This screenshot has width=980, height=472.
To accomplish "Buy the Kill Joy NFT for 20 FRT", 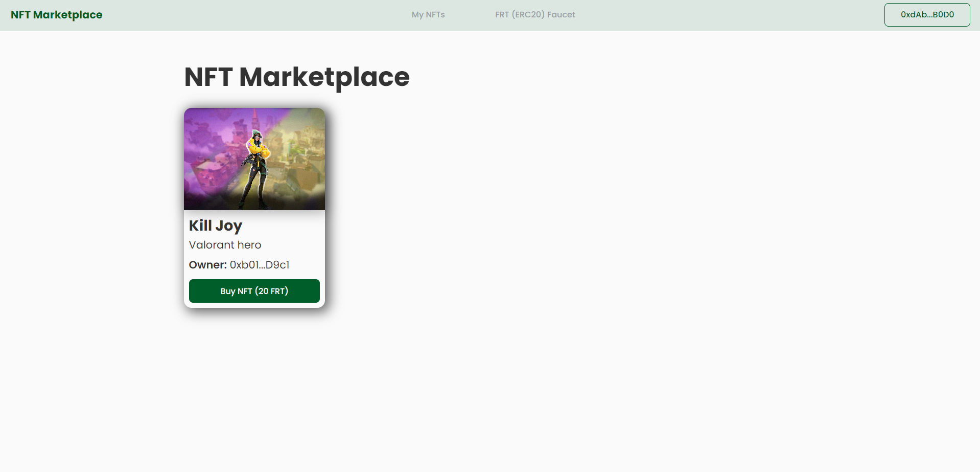I will click(254, 291).
